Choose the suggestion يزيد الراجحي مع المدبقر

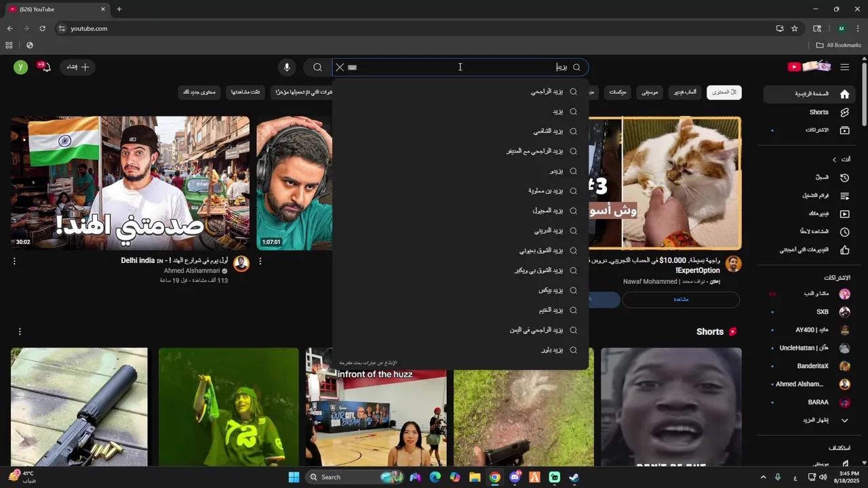tap(460, 151)
